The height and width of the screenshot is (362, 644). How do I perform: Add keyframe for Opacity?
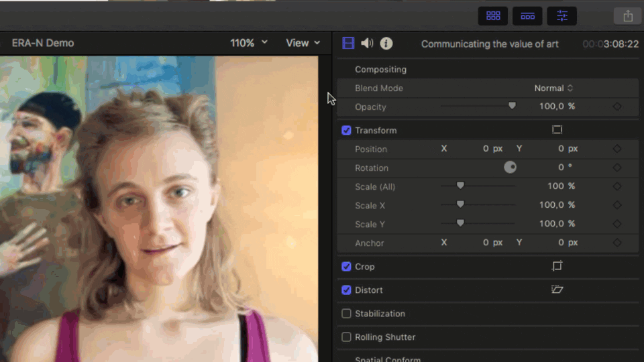pyautogui.click(x=617, y=107)
